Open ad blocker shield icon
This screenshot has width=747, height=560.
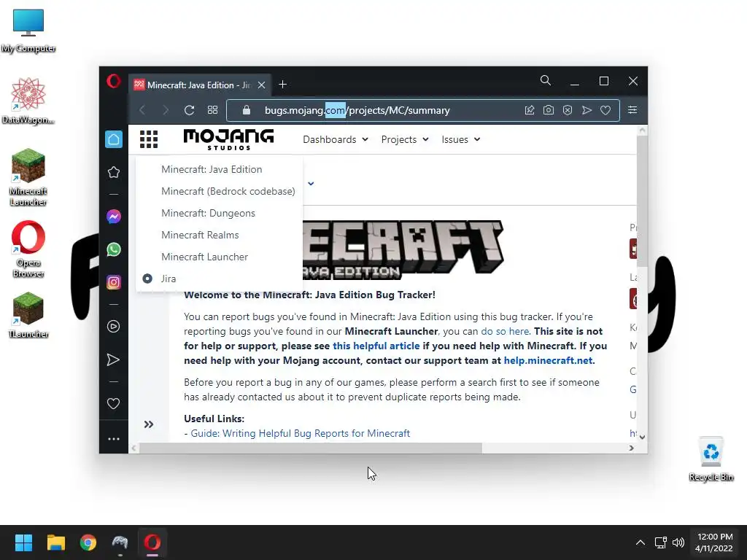(568, 110)
